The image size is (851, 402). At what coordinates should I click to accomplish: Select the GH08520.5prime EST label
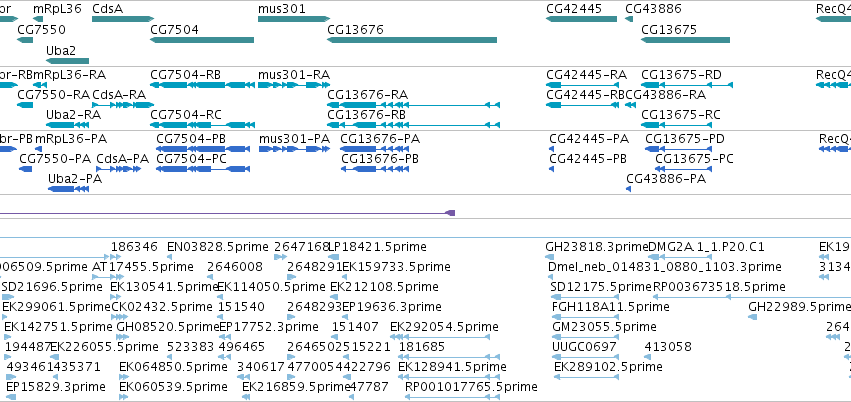point(168,327)
